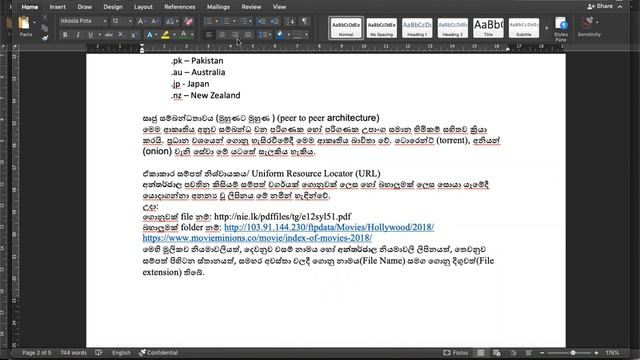Expand the styles gallery arrow
640x360 pixels.
547,28
